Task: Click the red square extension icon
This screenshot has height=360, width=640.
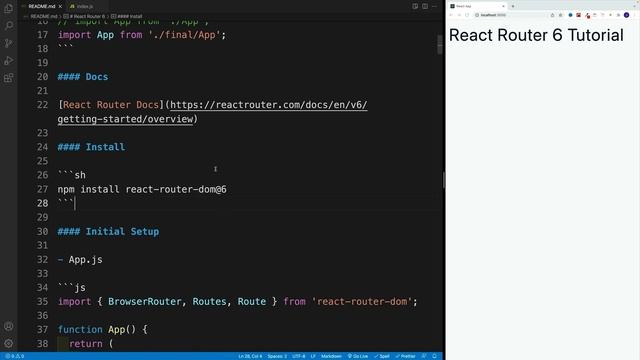Action: click(x=578, y=15)
